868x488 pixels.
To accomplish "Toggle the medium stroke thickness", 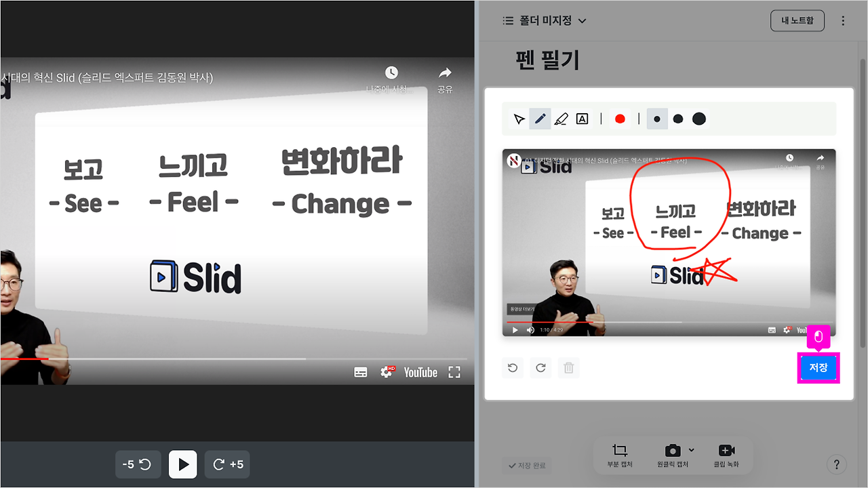I will point(678,119).
